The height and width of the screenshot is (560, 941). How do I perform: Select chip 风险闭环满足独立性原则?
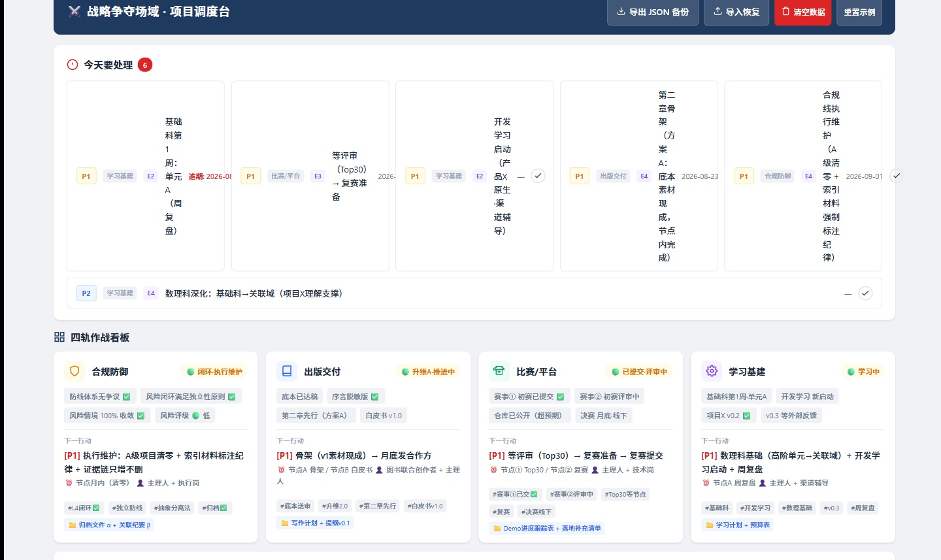click(x=191, y=397)
